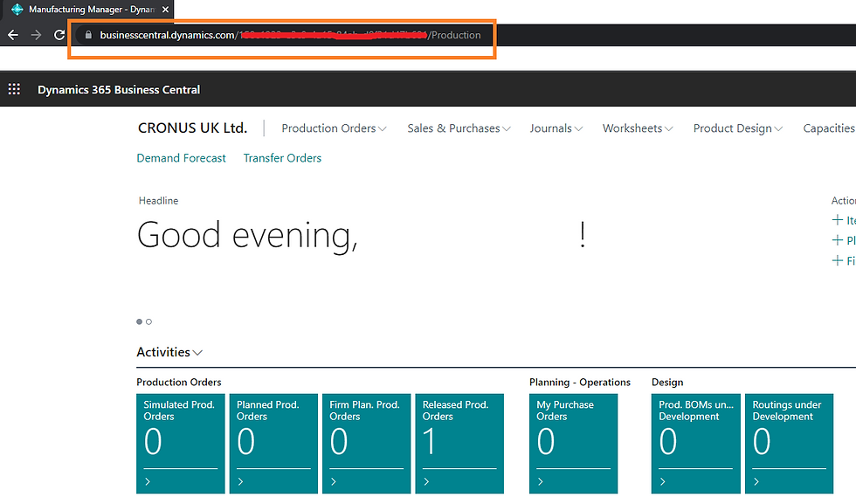This screenshot has height=504, width=856.
Task: Click the address bar lock icon
Action: tap(86, 36)
